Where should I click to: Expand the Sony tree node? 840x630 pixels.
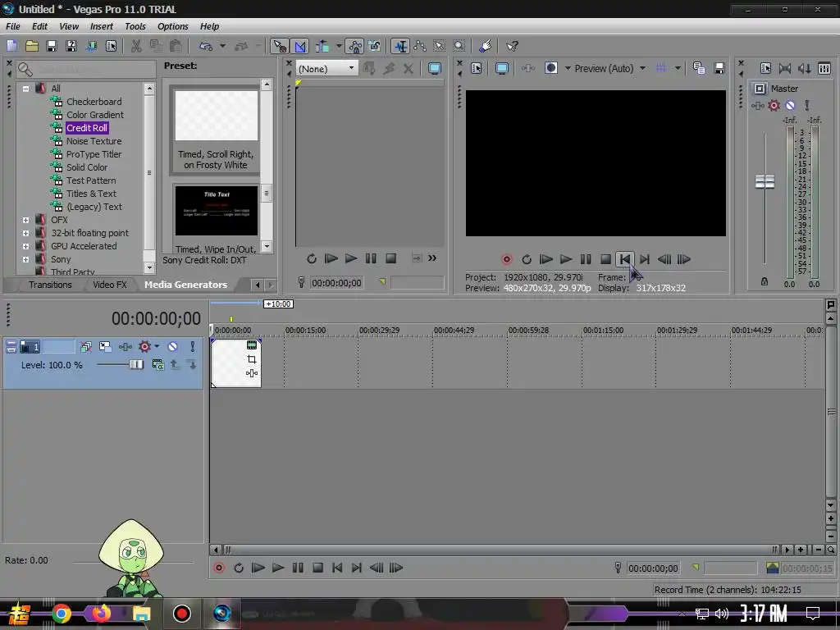[25, 259]
